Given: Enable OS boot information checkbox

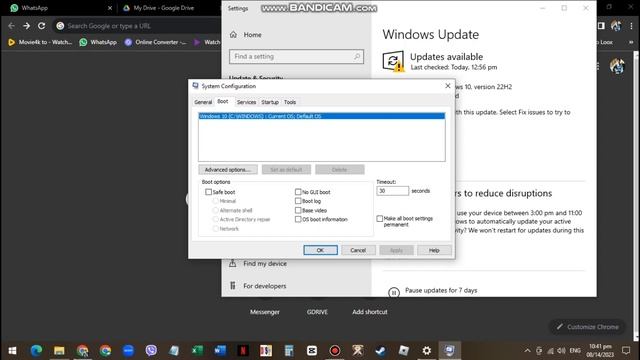Looking at the screenshot, I should tap(298, 219).
